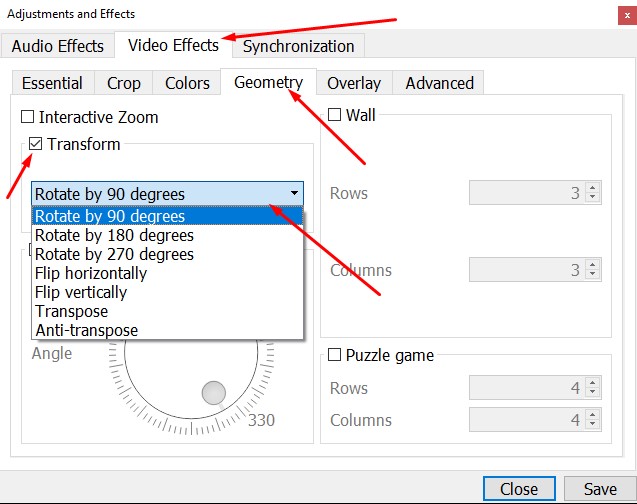Switch to the Colors sub-tab
The height and width of the screenshot is (504, 637).
click(187, 83)
